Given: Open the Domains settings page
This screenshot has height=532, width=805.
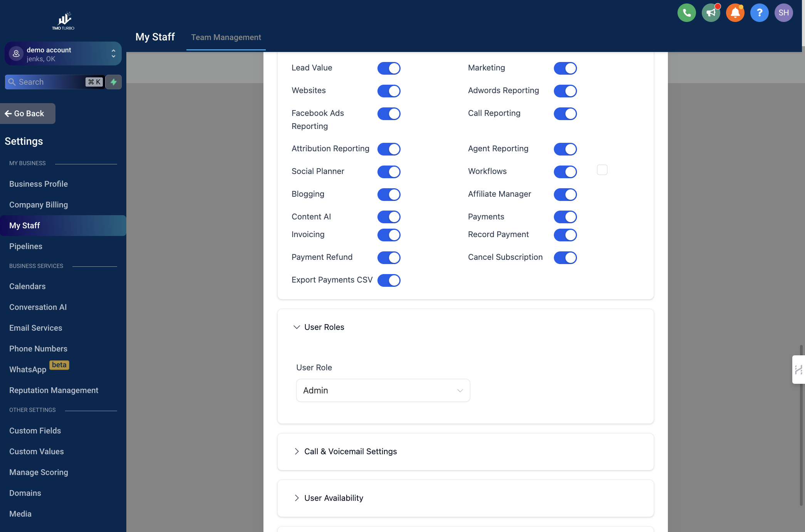Looking at the screenshot, I should point(25,493).
